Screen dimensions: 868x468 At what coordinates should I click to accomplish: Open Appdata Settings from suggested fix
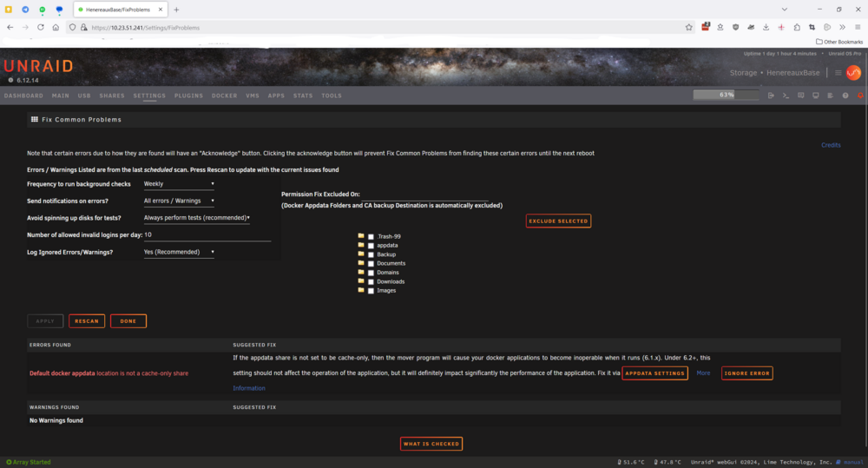click(x=654, y=373)
